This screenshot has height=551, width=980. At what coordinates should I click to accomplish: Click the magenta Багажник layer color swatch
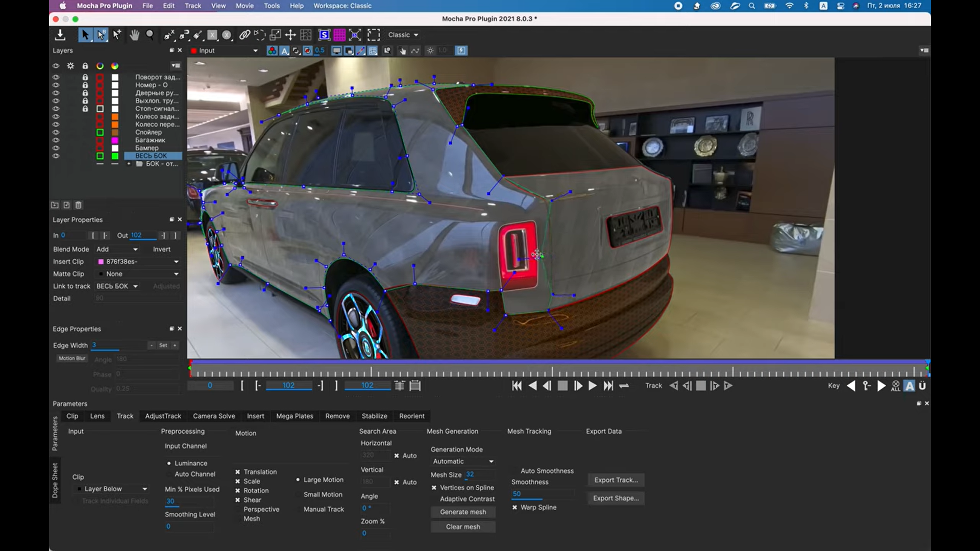click(115, 140)
